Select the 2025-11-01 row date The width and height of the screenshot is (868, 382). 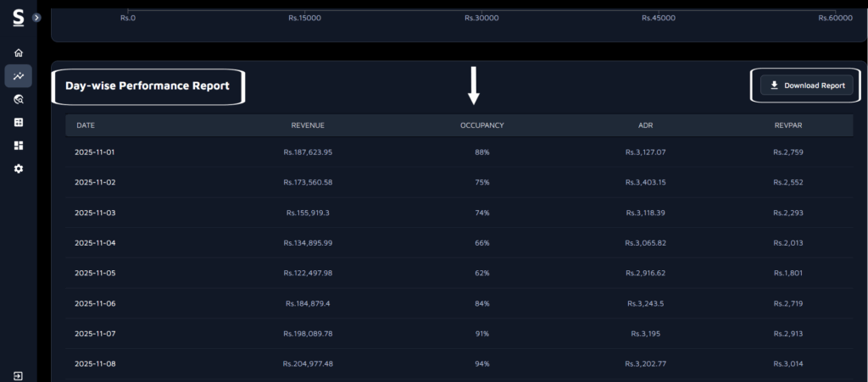tap(94, 152)
